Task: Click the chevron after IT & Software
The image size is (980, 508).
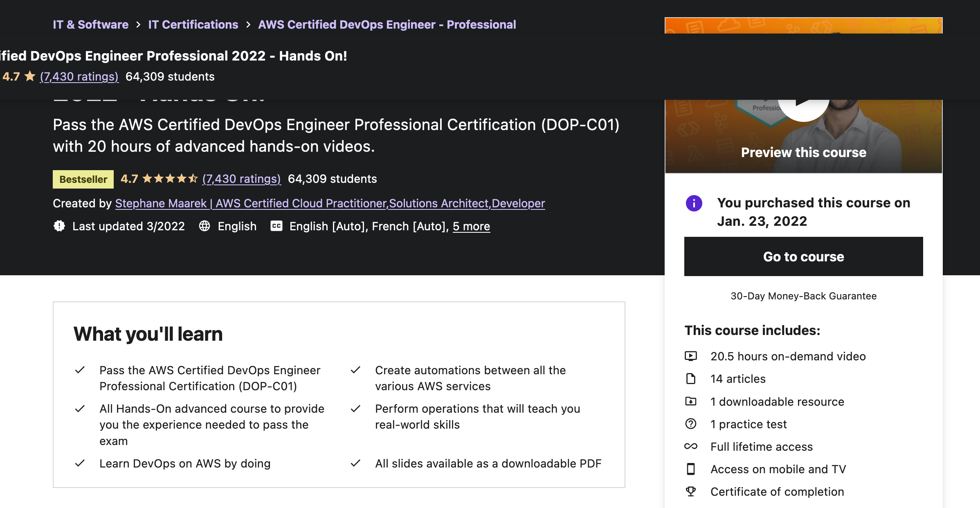Action: (x=138, y=25)
